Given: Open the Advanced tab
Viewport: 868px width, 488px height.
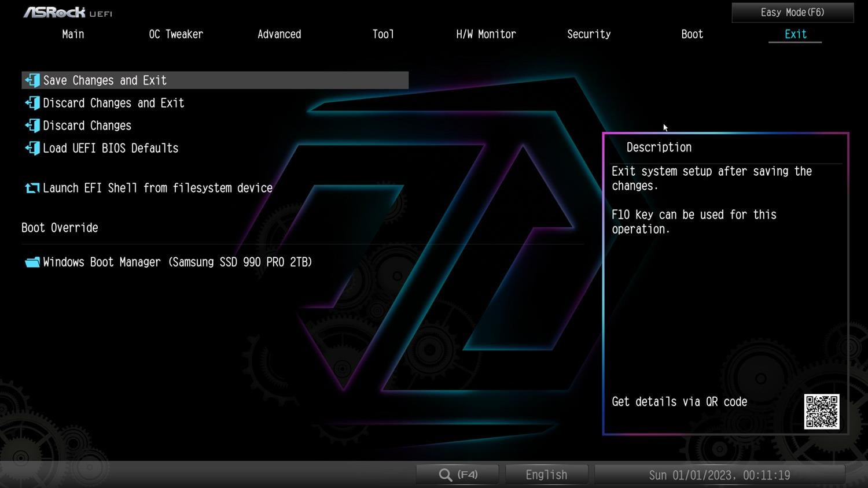Looking at the screenshot, I should pyautogui.click(x=279, y=34).
